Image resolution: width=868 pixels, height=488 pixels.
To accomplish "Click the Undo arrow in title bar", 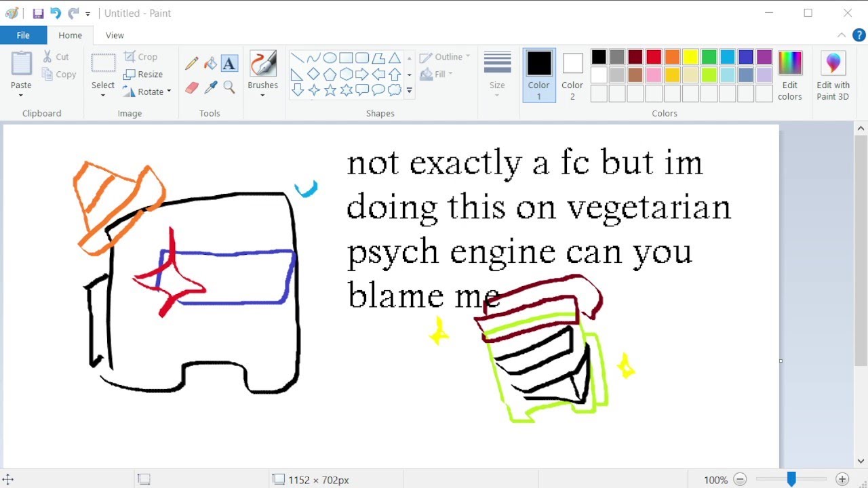I will point(56,14).
